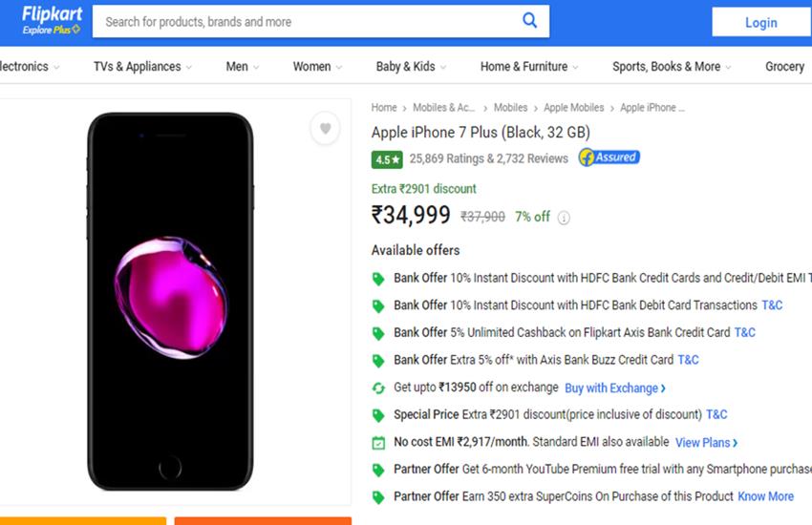Click the exchange offer arrows icon
The height and width of the screenshot is (525, 812).
[378, 388]
